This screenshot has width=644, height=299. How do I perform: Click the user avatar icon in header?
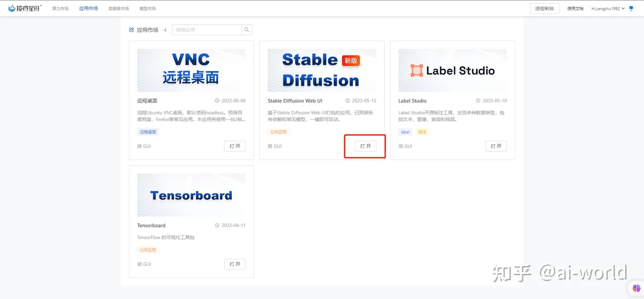click(x=631, y=8)
